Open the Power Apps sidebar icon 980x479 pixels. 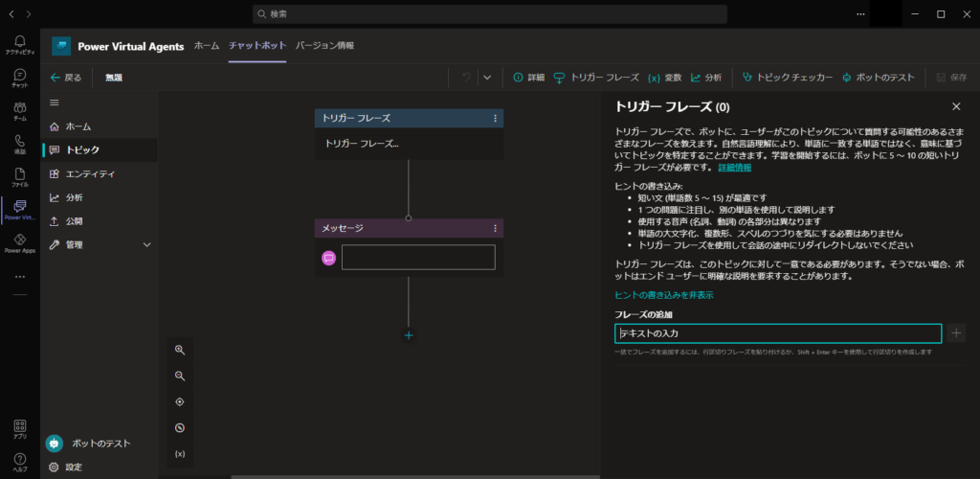[x=20, y=243]
